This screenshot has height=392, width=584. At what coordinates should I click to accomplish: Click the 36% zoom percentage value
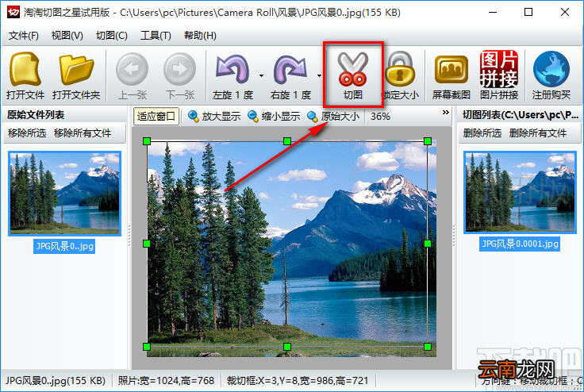(x=380, y=117)
